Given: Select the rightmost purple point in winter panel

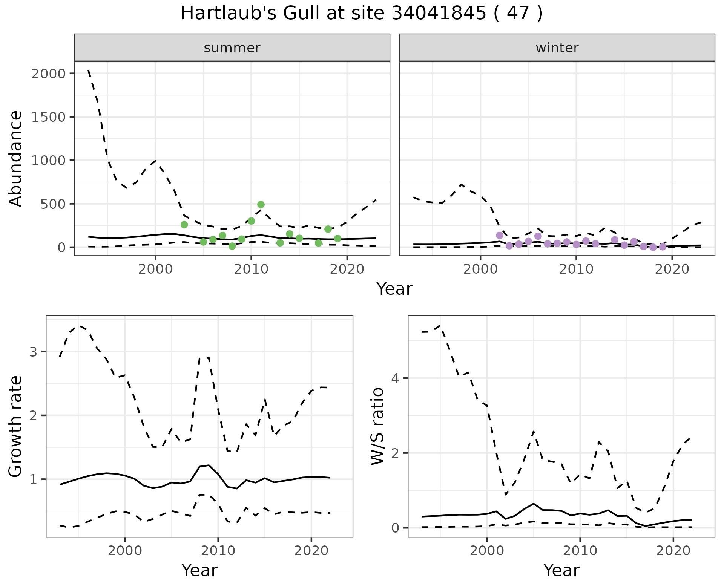Looking at the screenshot, I should (663, 247).
